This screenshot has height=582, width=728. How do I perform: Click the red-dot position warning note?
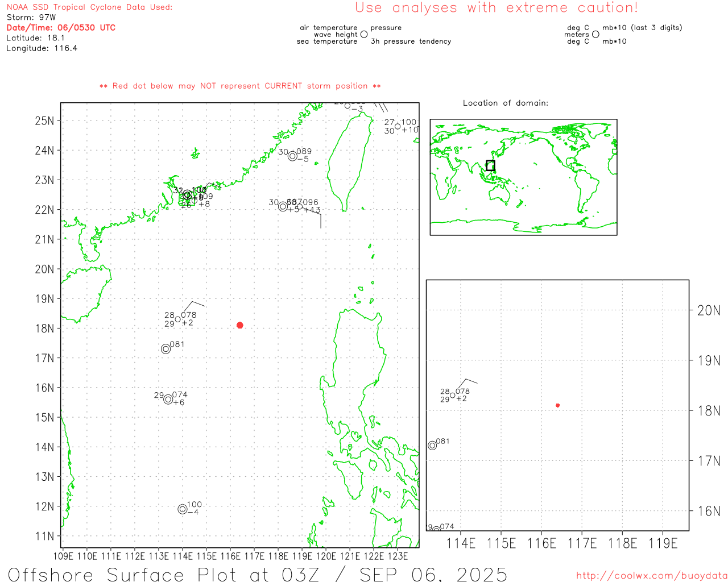tap(240, 86)
